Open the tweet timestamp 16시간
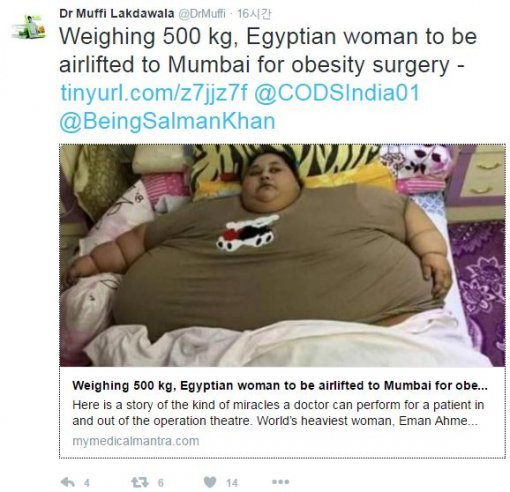Screen dimensions: 510x492 (x=254, y=14)
